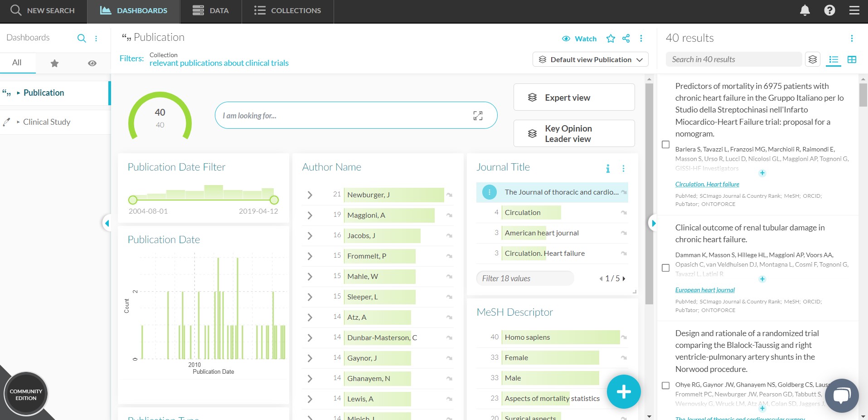Click the 2019-04-12 date slider handle

274,200
